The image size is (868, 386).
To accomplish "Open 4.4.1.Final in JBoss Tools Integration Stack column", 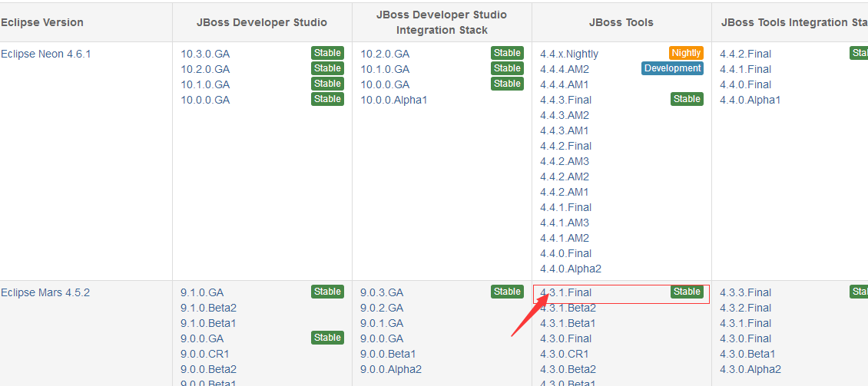I will pos(746,69).
